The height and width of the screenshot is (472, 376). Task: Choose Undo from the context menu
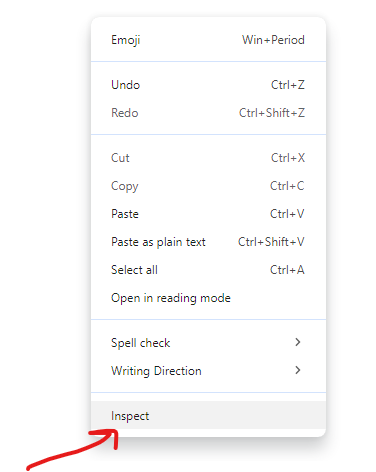click(x=208, y=85)
